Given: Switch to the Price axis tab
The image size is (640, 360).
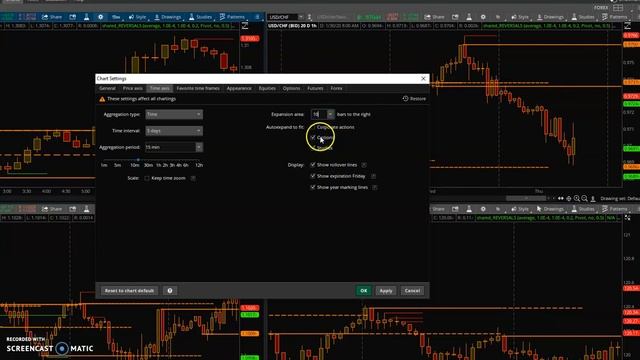Looking at the screenshot, I should click(133, 88).
